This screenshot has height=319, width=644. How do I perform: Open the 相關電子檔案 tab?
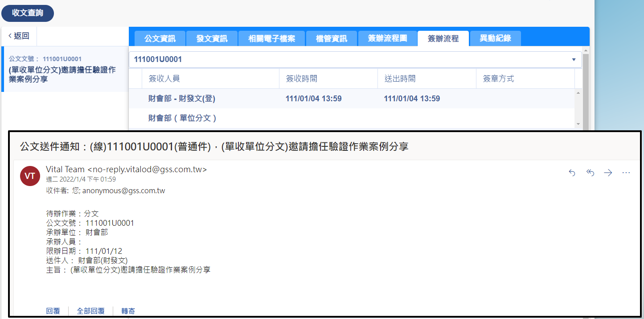coord(272,39)
